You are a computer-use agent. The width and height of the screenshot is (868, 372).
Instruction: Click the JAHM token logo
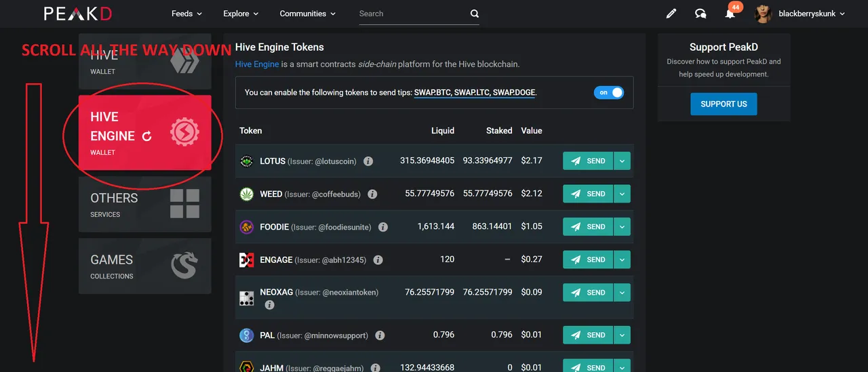(246, 367)
